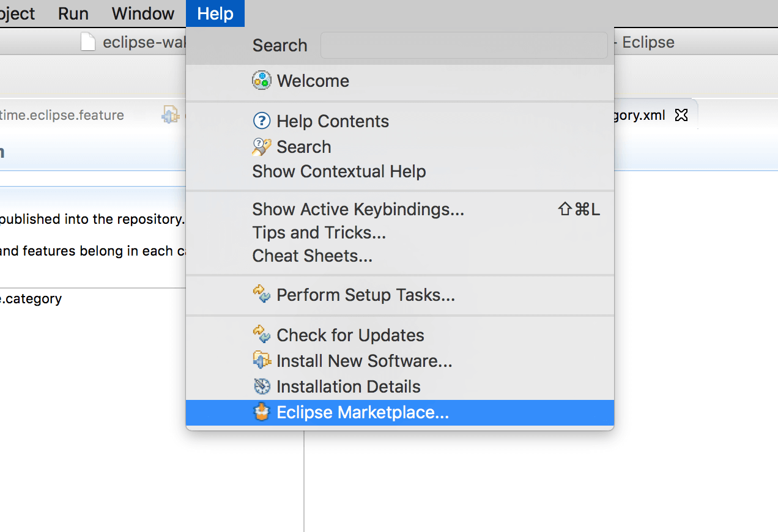Viewport: 778px width, 532px height.
Task: Click the document icon in title bar
Action: pos(89,42)
